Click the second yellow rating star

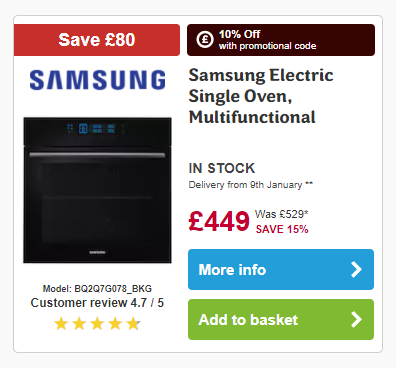pos(79,324)
